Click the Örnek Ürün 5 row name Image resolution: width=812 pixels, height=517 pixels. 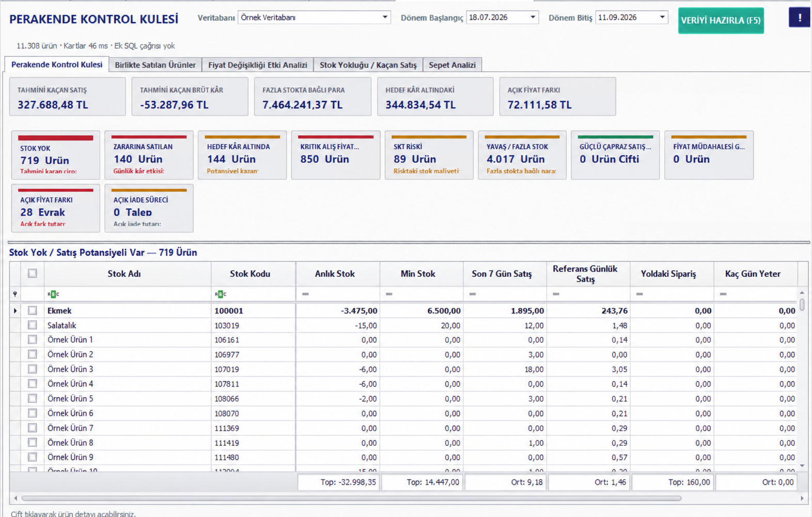pyautogui.click(x=70, y=399)
